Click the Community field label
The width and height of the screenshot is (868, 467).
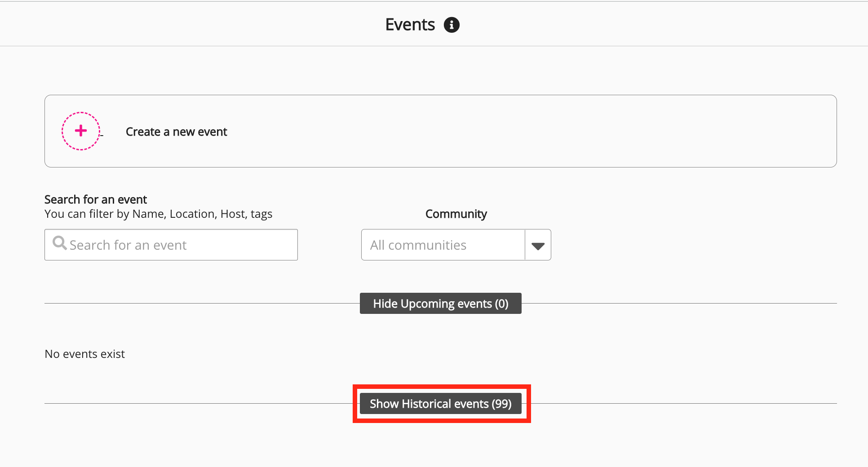(456, 214)
